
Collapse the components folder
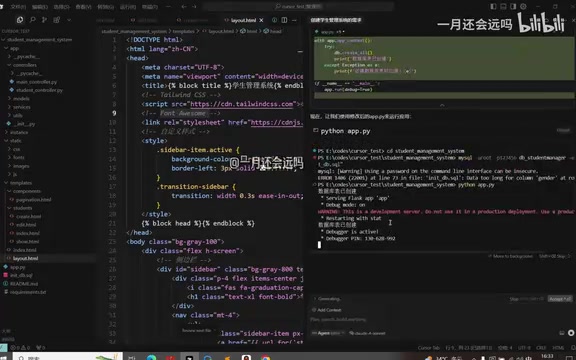[26, 191]
